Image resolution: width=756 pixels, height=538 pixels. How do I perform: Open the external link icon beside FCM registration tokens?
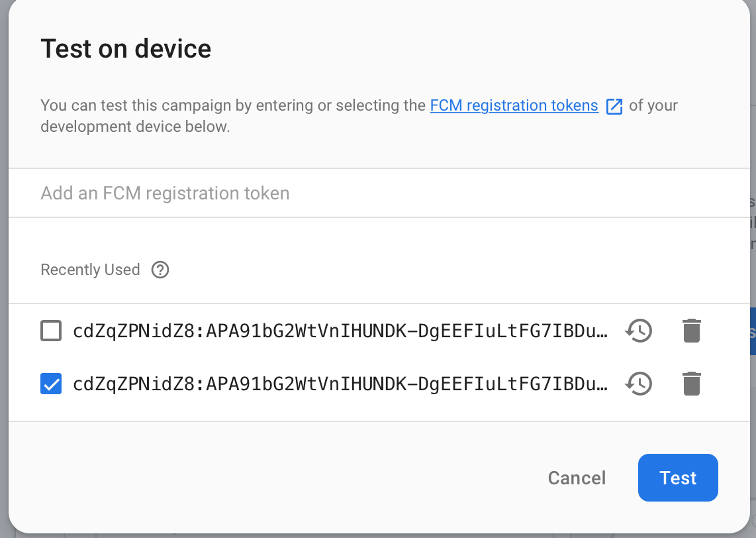pos(614,106)
